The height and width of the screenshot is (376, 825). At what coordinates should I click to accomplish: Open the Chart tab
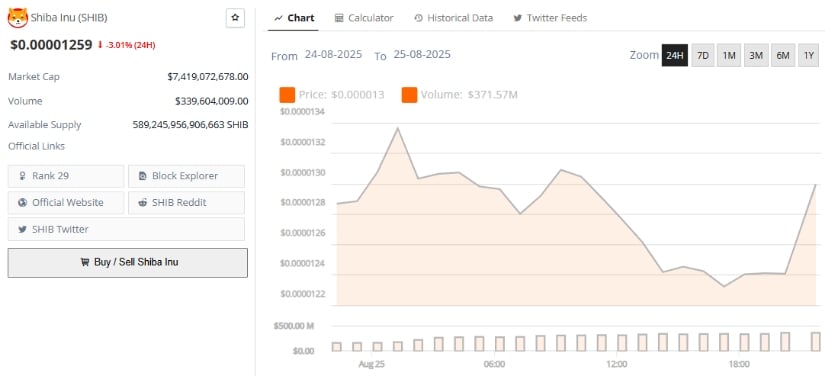(x=294, y=18)
